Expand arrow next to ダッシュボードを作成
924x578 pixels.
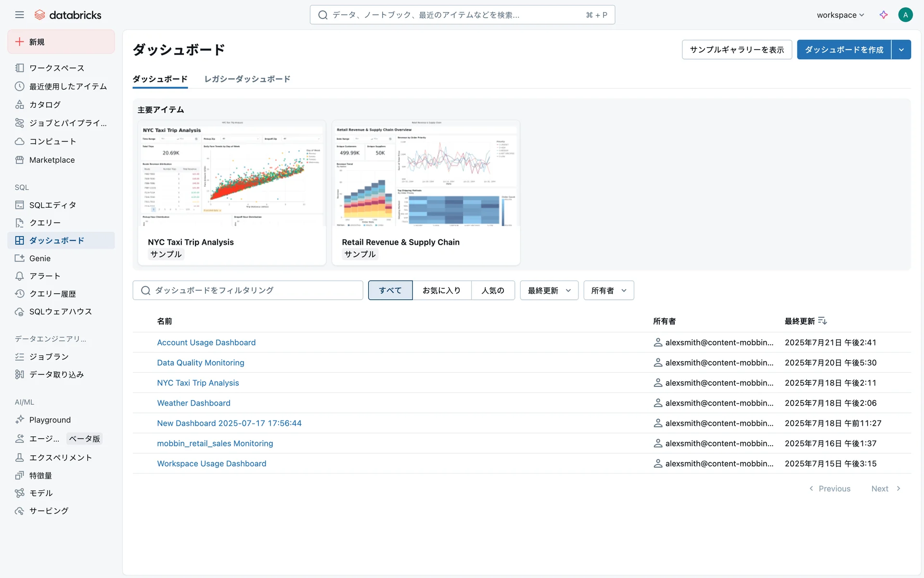click(x=901, y=50)
